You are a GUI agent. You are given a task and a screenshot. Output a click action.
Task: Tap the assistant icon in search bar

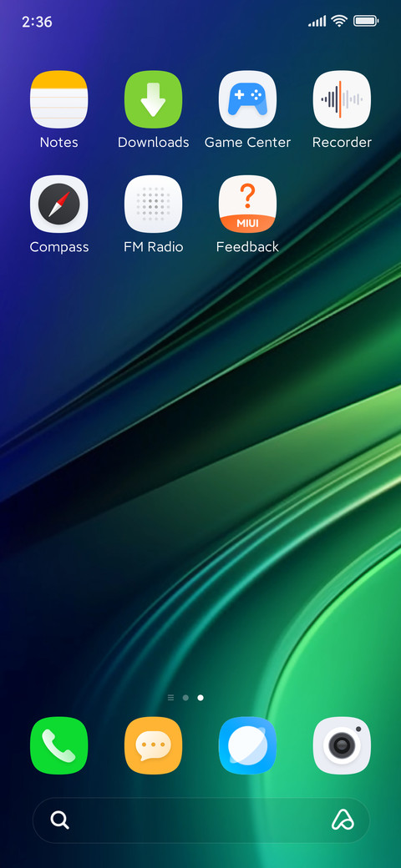coord(343,820)
